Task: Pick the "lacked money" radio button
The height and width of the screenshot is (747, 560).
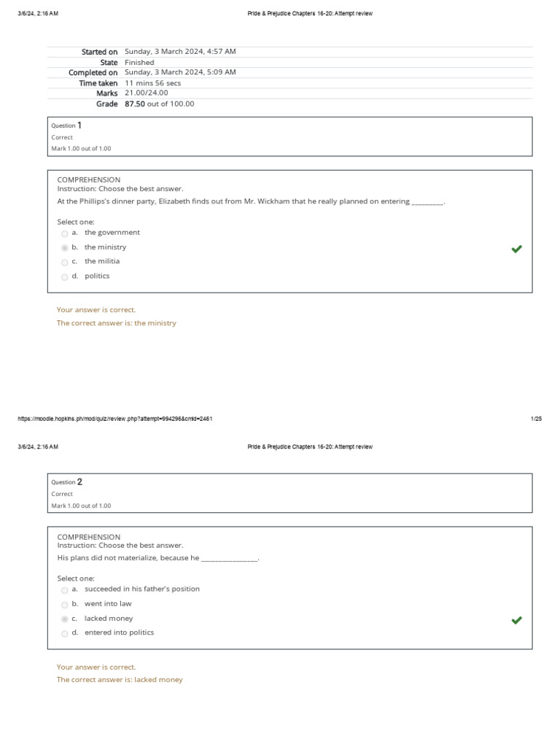Action: coord(65,619)
